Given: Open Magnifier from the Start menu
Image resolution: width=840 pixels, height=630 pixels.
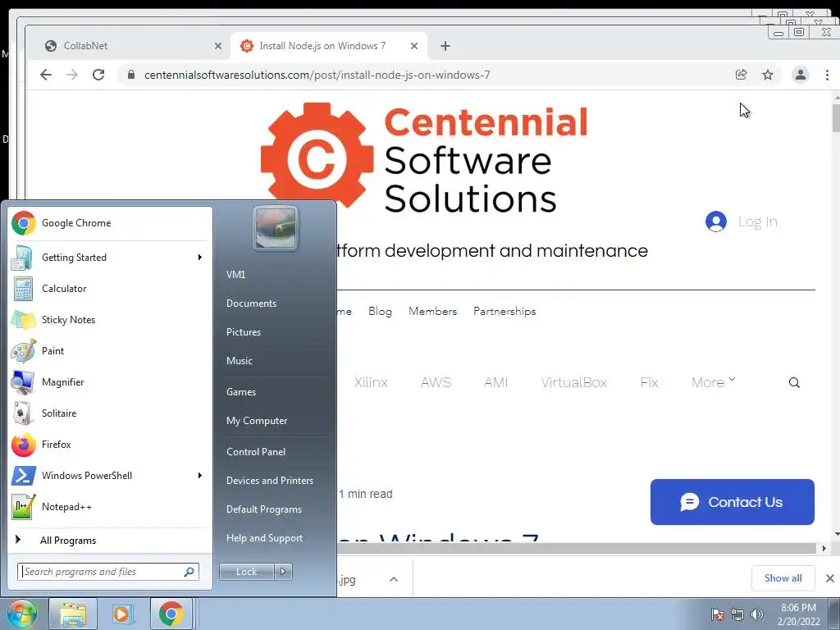Looking at the screenshot, I should pyautogui.click(x=110, y=382).
